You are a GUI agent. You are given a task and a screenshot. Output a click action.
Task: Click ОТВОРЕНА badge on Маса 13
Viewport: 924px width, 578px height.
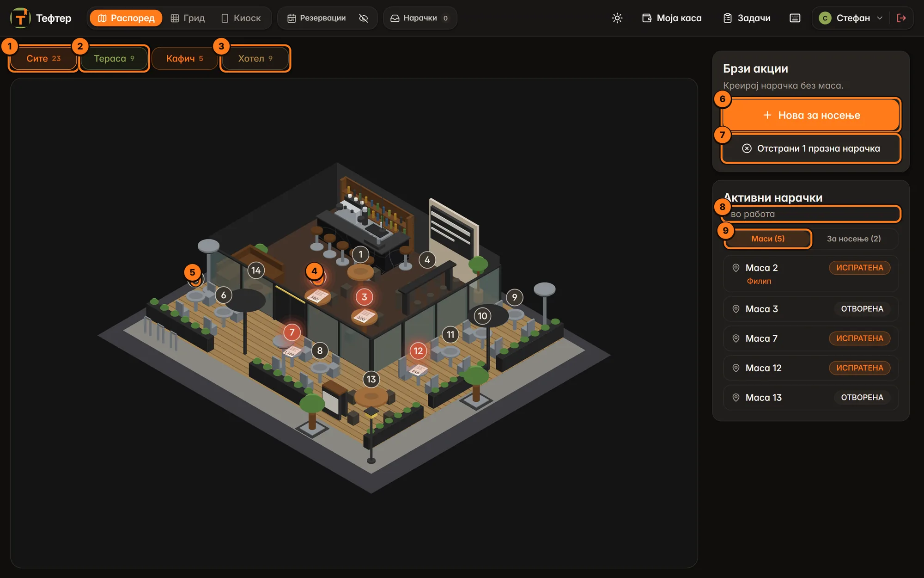(862, 398)
